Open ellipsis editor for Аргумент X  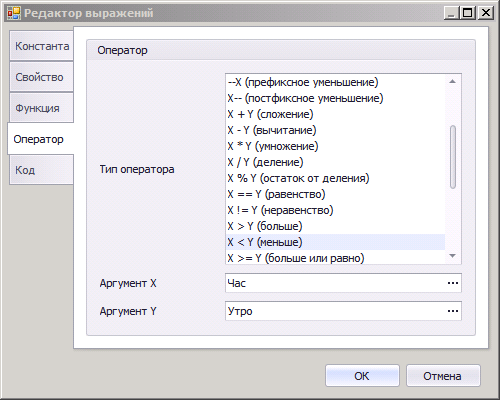[453, 283]
